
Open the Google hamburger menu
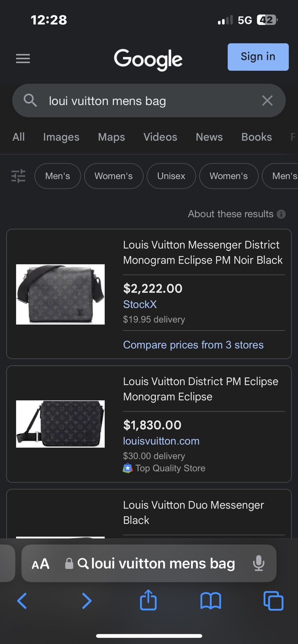tap(23, 59)
